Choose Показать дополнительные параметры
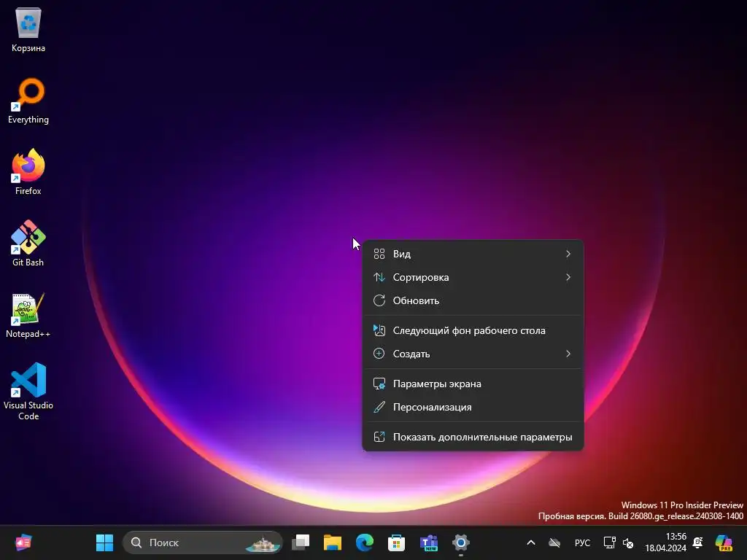 pyautogui.click(x=473, y=437)
